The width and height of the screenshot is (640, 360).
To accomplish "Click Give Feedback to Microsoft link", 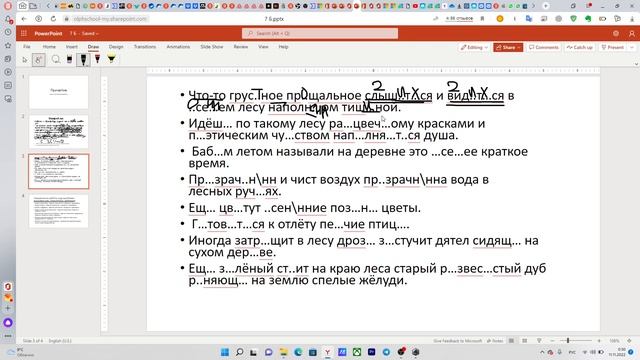I will 458,340.
